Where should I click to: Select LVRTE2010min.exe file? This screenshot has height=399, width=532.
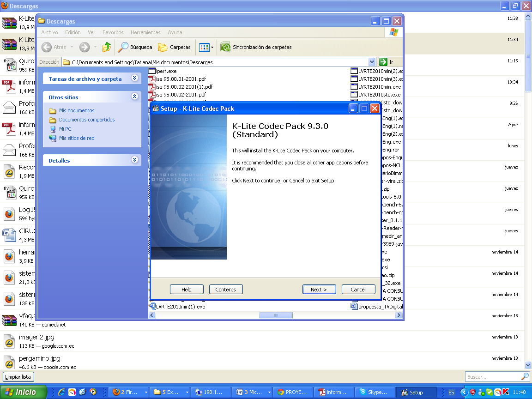[376, 87]
